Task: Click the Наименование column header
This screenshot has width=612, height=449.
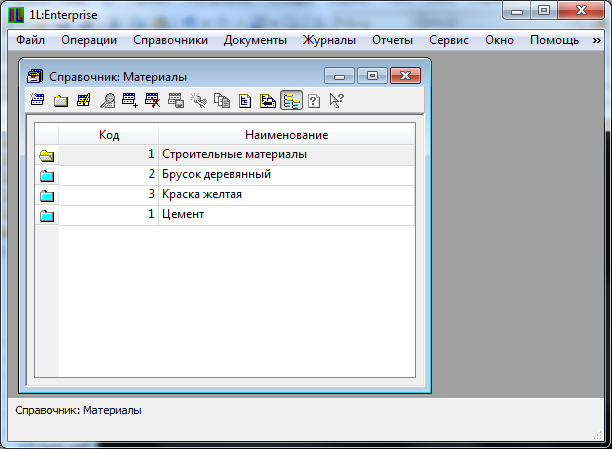Action: tap(286, 135)
